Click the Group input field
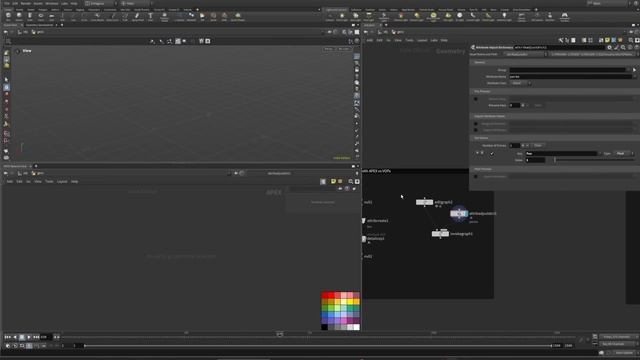Image resolution: width=640 pixels, height=360 pixels. [x=567, y=70]
